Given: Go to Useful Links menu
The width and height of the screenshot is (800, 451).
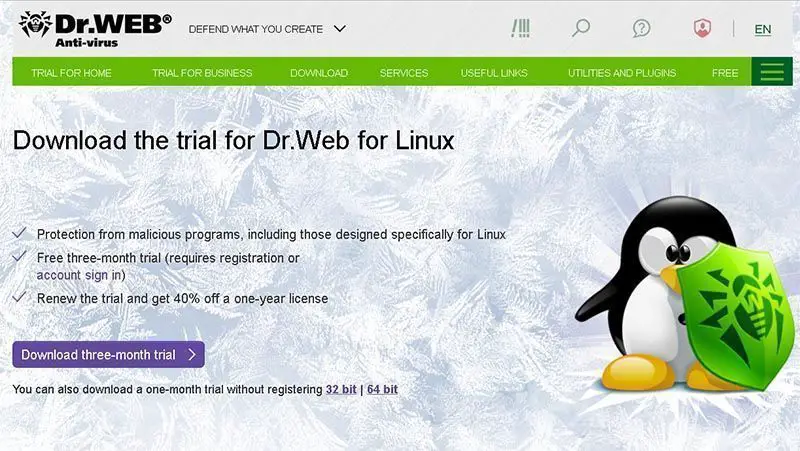Looking at the screenshot, I should point(494,73).
